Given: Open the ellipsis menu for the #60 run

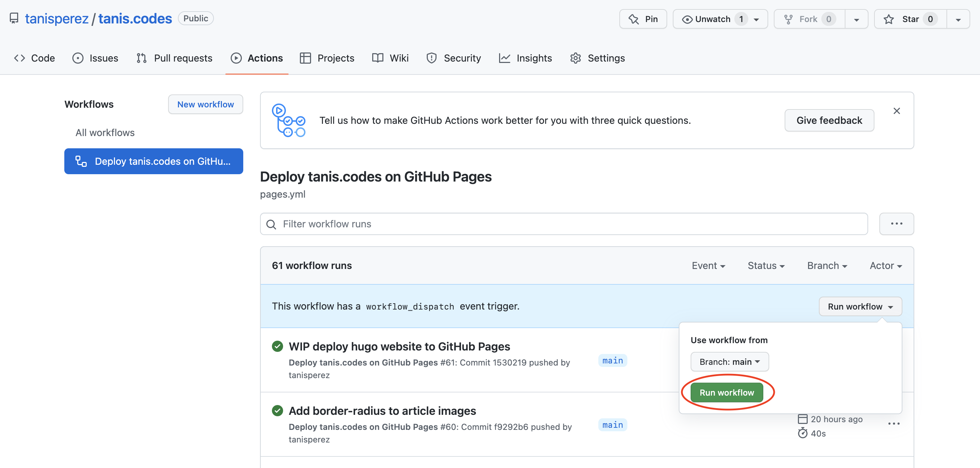Looking at the screenshot, I should point(894,424).
